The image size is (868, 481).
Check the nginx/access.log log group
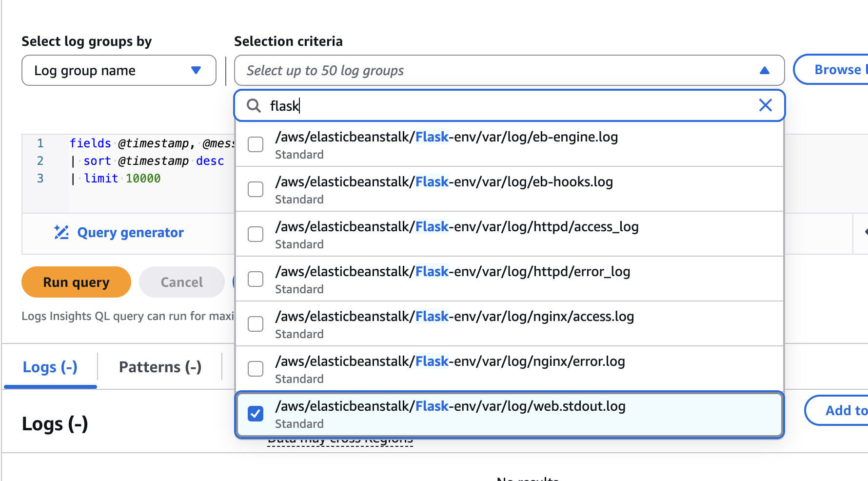(x=256, y=324)
